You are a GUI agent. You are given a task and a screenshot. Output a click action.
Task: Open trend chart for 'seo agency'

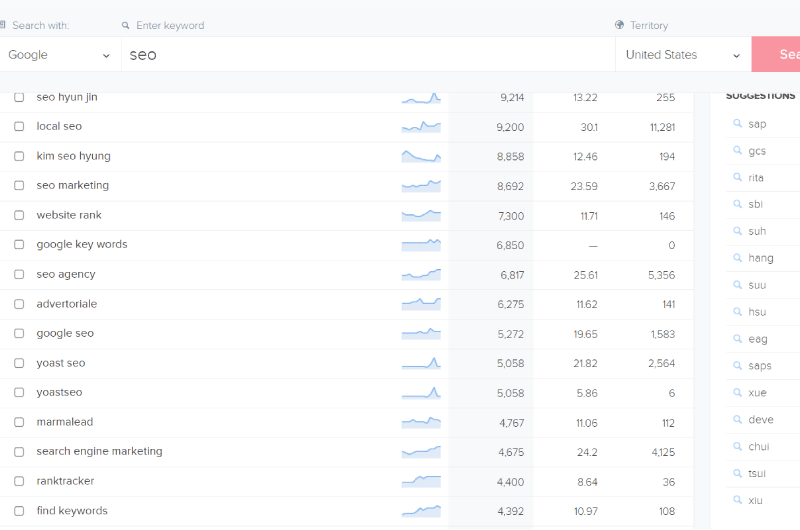point(421,274)
